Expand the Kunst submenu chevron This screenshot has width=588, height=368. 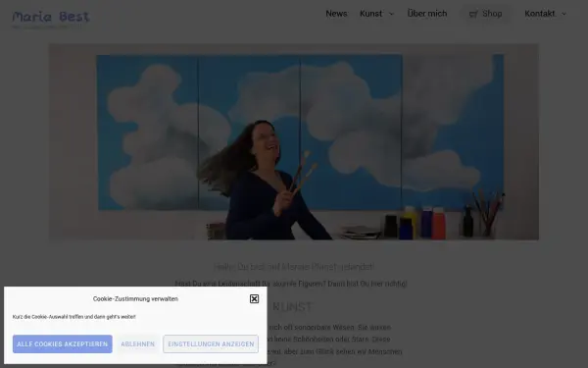coord(391,14)
